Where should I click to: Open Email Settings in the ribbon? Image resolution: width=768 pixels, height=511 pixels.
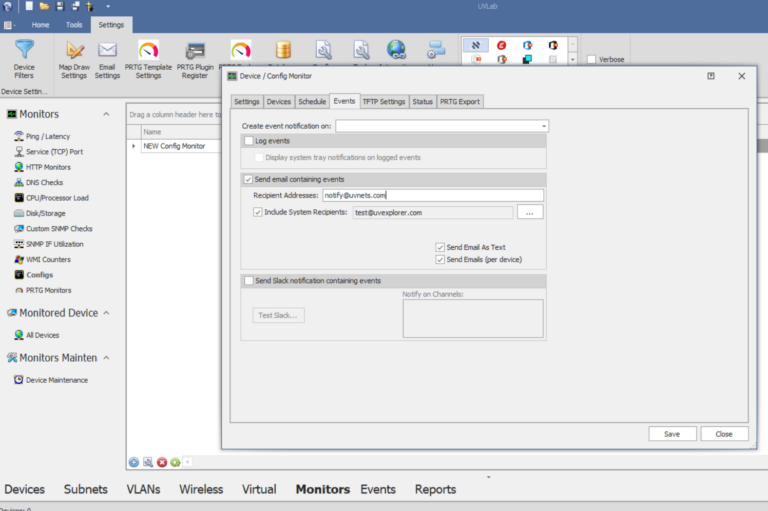[x=107, y=59]
